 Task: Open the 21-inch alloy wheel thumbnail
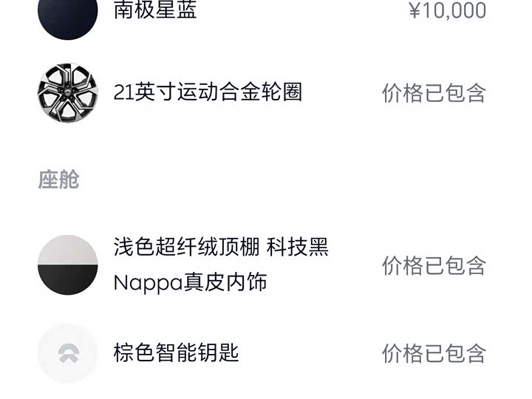[x=67, y=92]
